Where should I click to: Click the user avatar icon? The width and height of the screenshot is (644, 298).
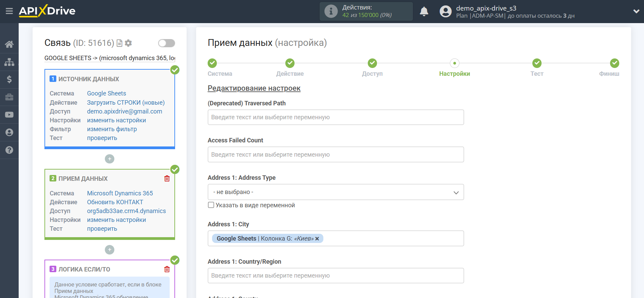click(446, 12)
